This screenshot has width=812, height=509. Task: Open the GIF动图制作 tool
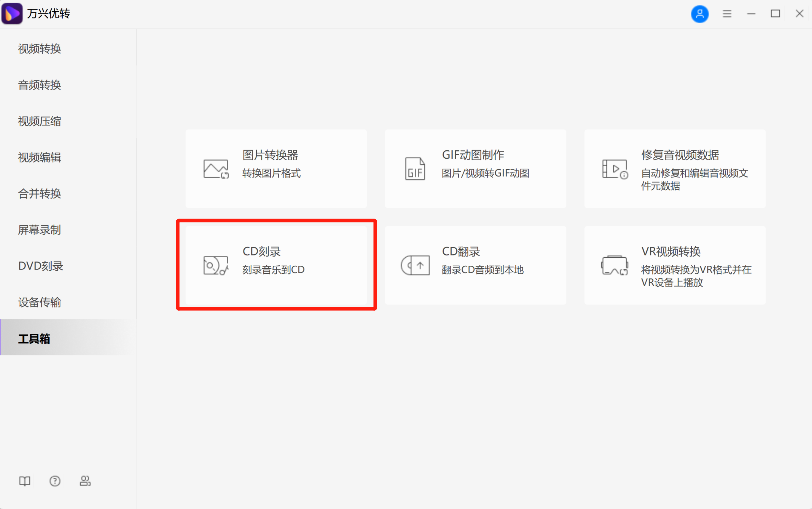(475, 168)
